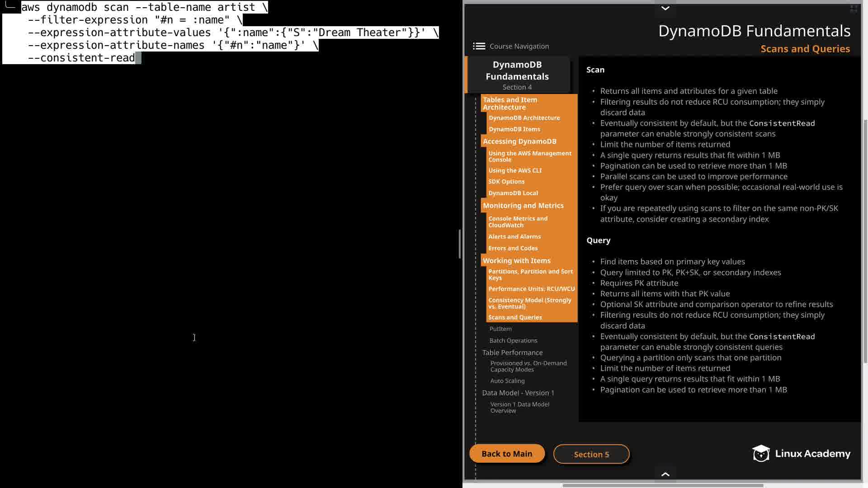Viewport: 868px width, 488px height.
Task: Click the faint fullscreen icon, top-right of panel
Action: (854, 9)
